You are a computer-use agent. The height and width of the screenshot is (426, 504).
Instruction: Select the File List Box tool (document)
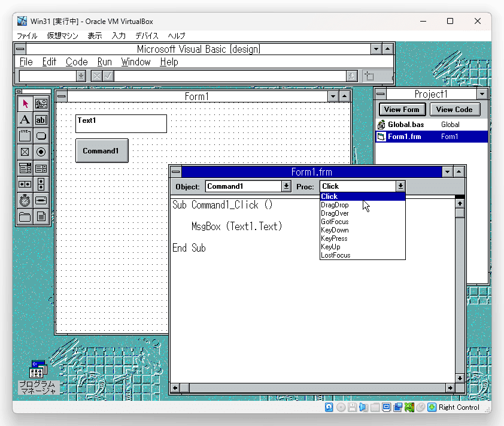(41, 217)
